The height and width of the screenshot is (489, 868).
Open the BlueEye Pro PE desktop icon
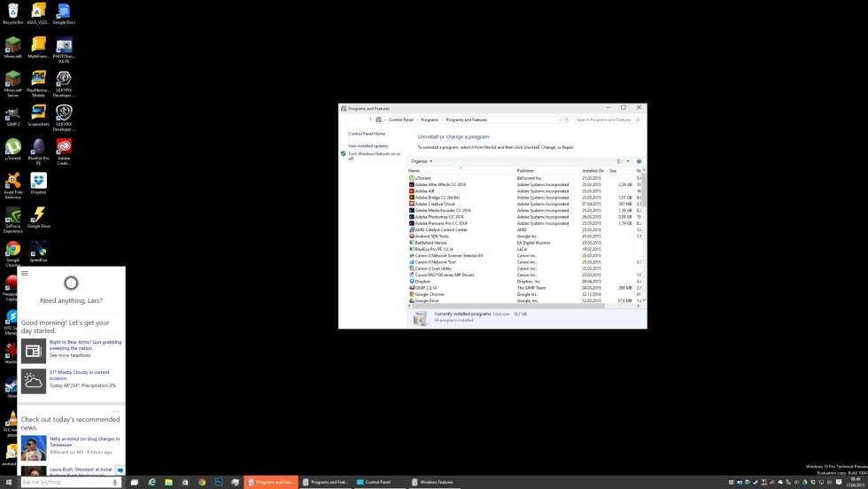[38, 151]
